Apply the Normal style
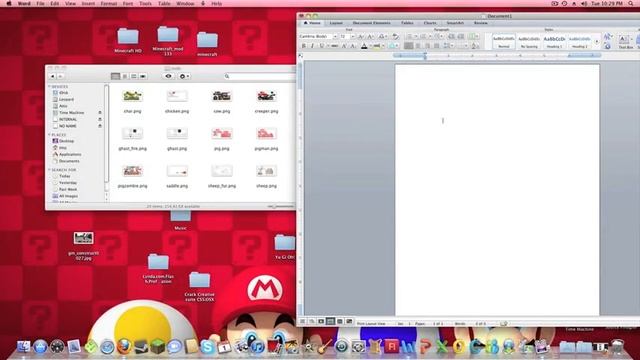 504,41
